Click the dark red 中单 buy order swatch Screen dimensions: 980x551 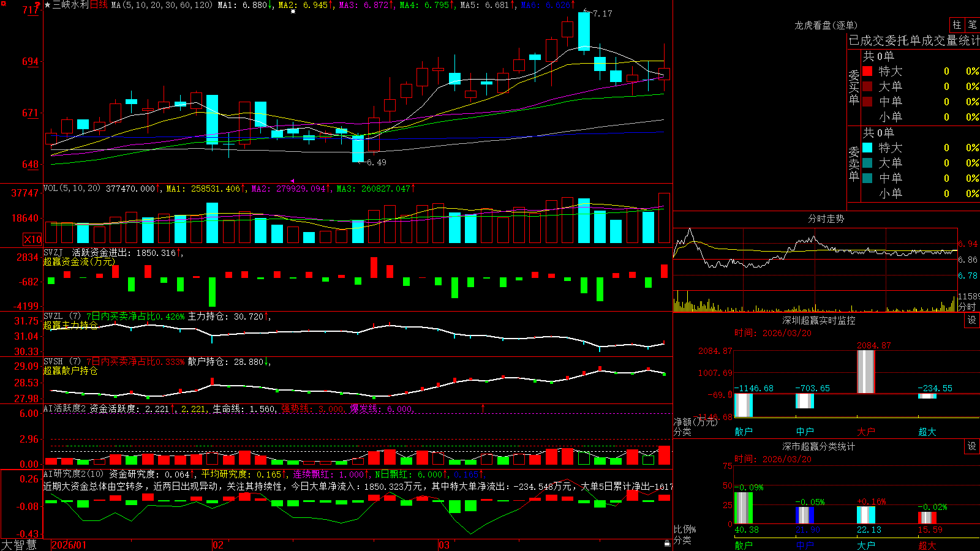[x=867, y=102]
